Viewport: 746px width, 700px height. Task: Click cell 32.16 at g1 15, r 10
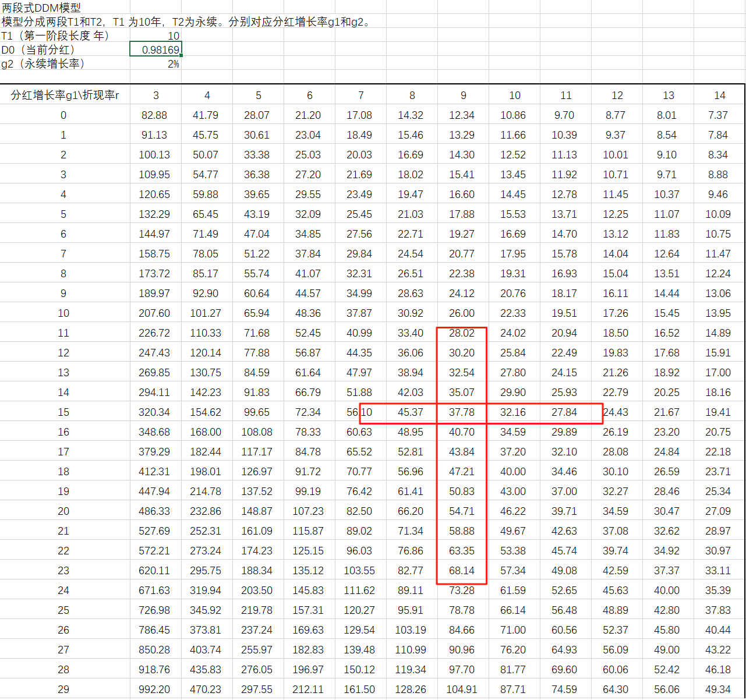click(515, 412)
